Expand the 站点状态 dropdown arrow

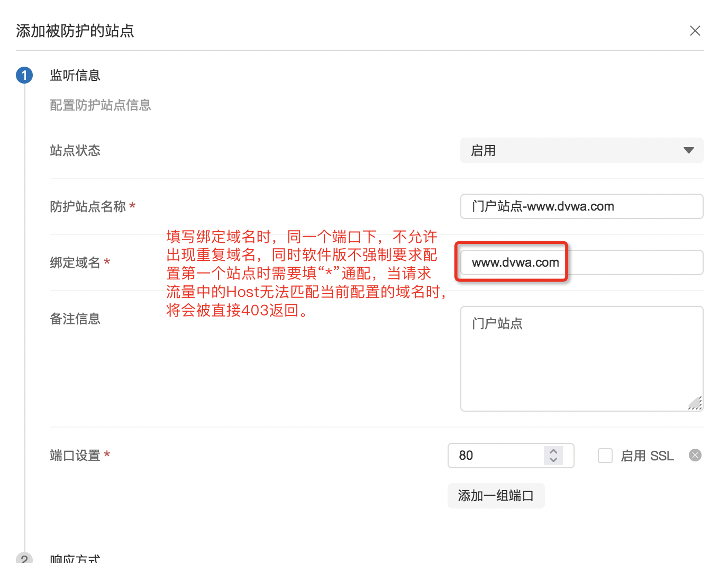tap(688, 151)
